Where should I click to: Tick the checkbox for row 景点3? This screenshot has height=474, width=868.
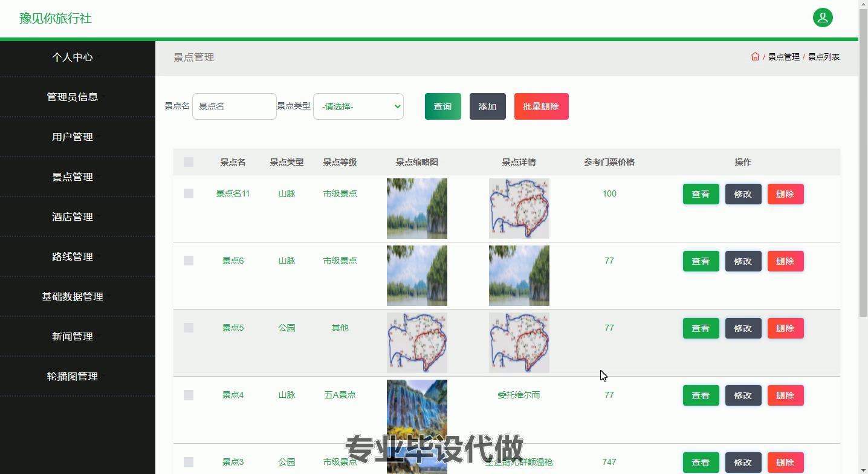(x=189, y=462)
